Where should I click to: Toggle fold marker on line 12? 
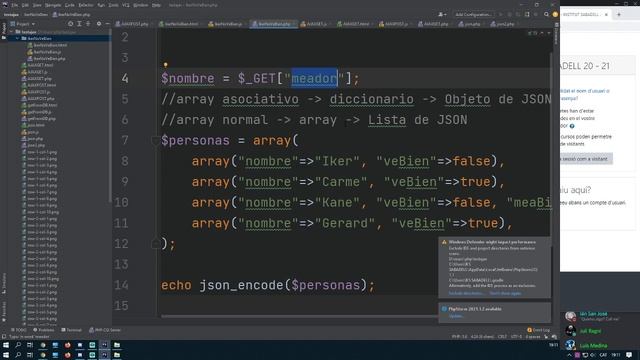click(156, 244)
